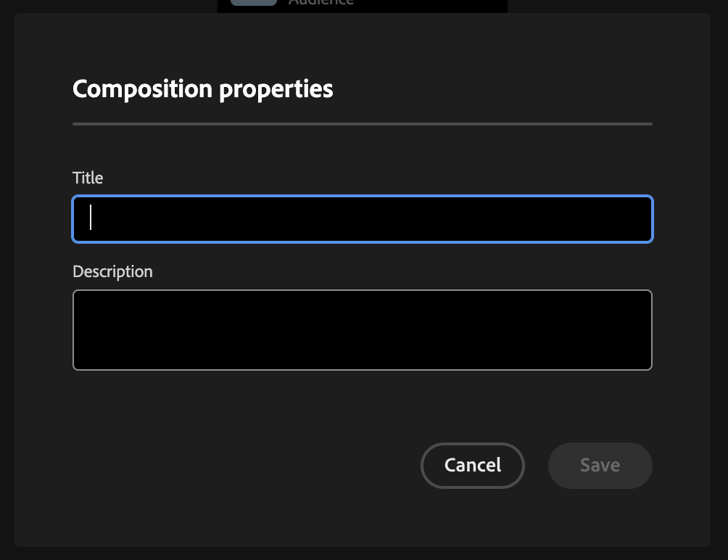Screen dimensions: 728x560
Task: Save the composition properties
Action: tap(600, 465)
